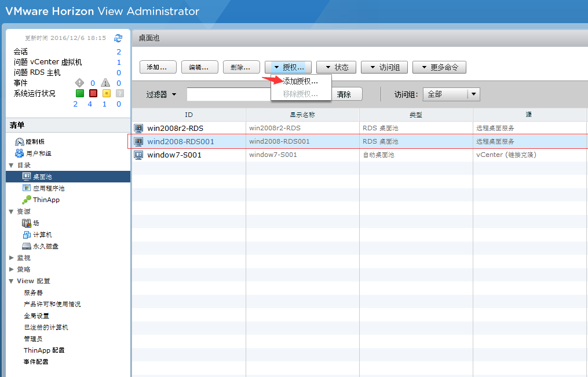588x377 pixels.
Task: Click the warning triangle event icon
Action: (105, 83)
